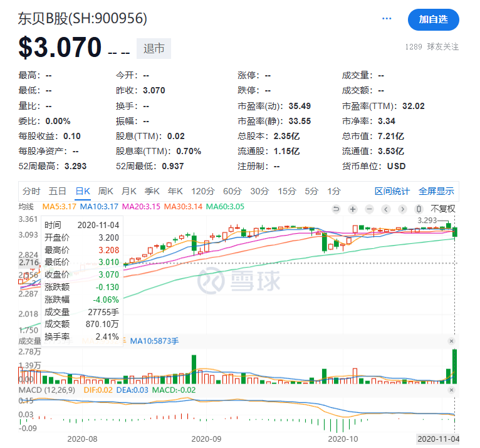The image size is (480, 448).
Task: Click the tooltip 涨跌幅 value -4.06%
Action: (x=106, y=300)
